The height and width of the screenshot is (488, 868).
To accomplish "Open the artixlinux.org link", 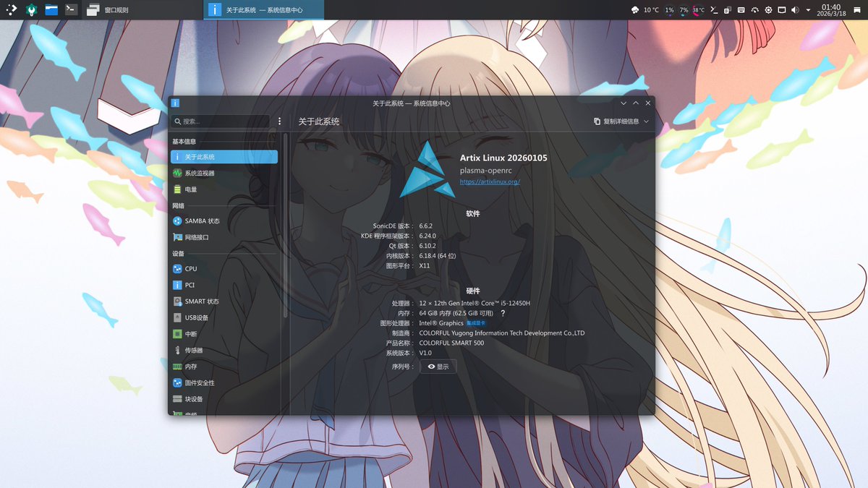I will click(x=490, y=181).
